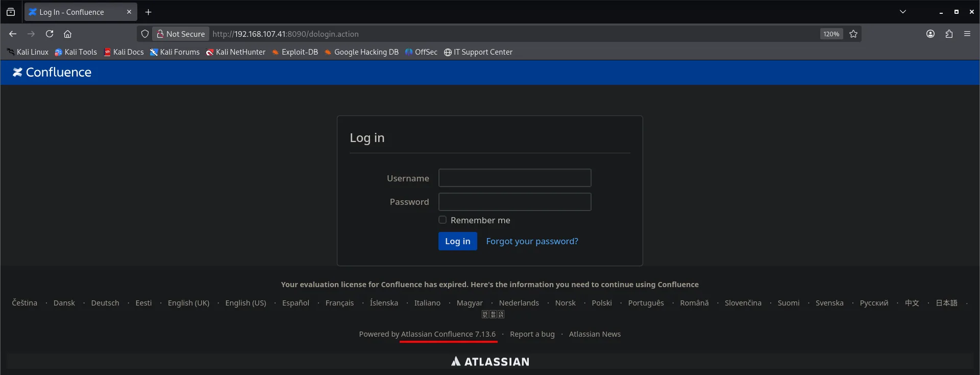Open Kali NetHunter bookmark
The image size is (980, 375).
(x=236, y=52)
